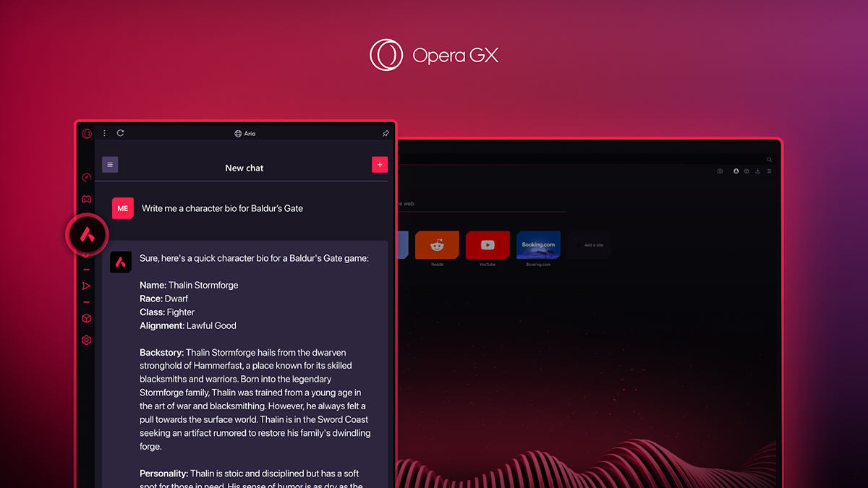Capture a snapshot with the camera icon
Screen dimensions: 868x488
point(720,171)
